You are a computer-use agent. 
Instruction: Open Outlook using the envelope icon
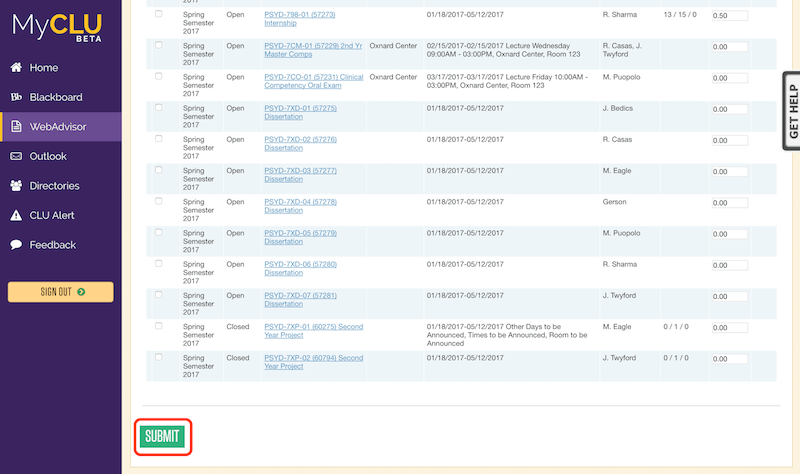point(16,156)
